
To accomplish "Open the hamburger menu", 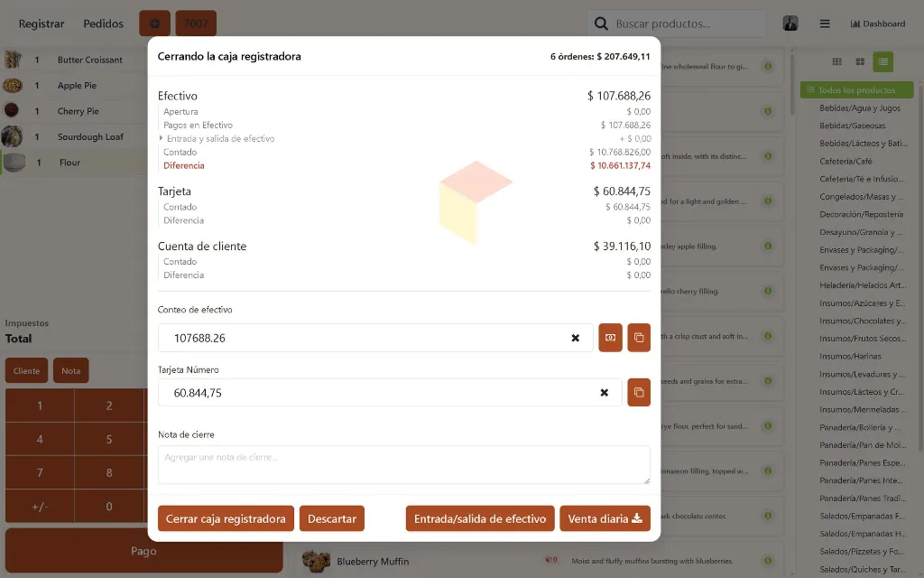I will click(x=825, y=23).
